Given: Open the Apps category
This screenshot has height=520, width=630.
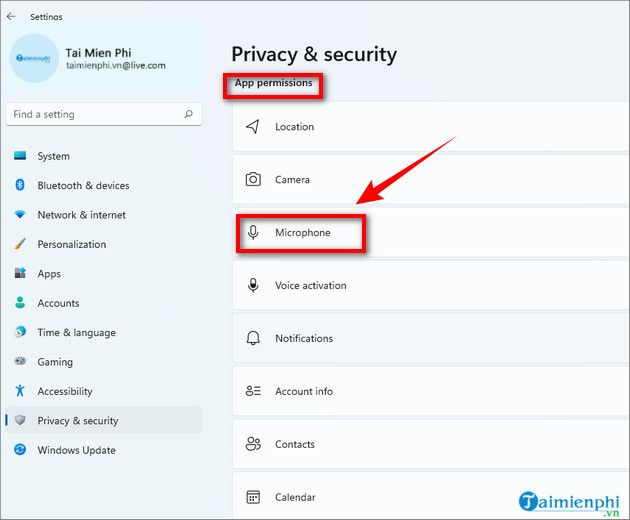Looking at the screenshot, I should [104, 273].
